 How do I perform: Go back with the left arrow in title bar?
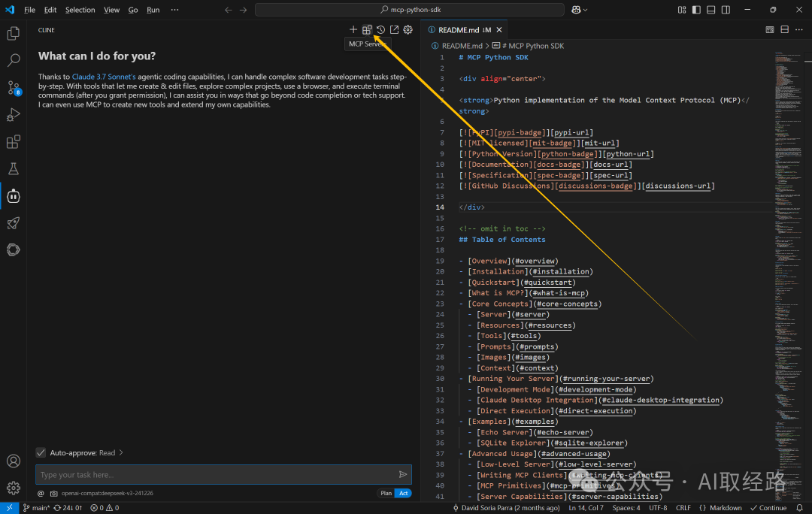pos(229,10)
